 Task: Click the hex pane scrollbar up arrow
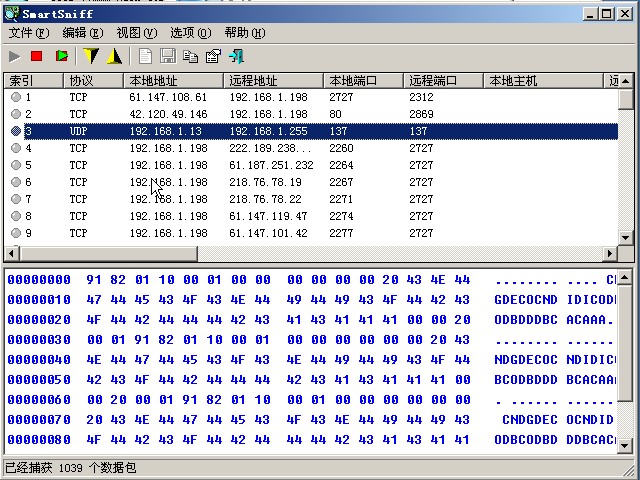pos(626,275)
